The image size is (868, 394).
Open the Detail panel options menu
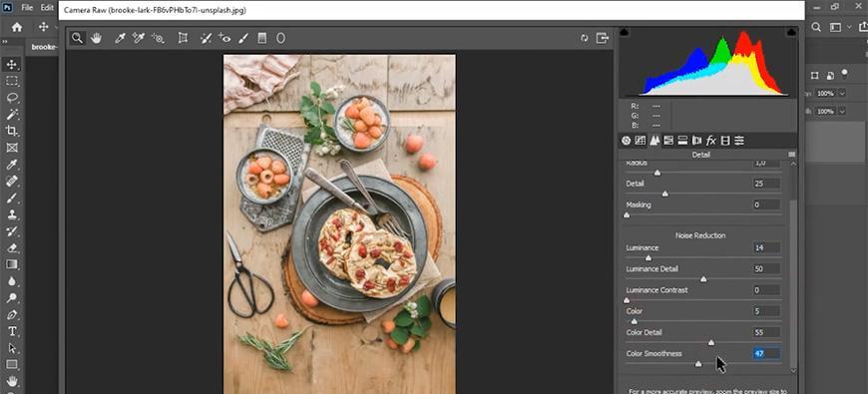(791, 155)
